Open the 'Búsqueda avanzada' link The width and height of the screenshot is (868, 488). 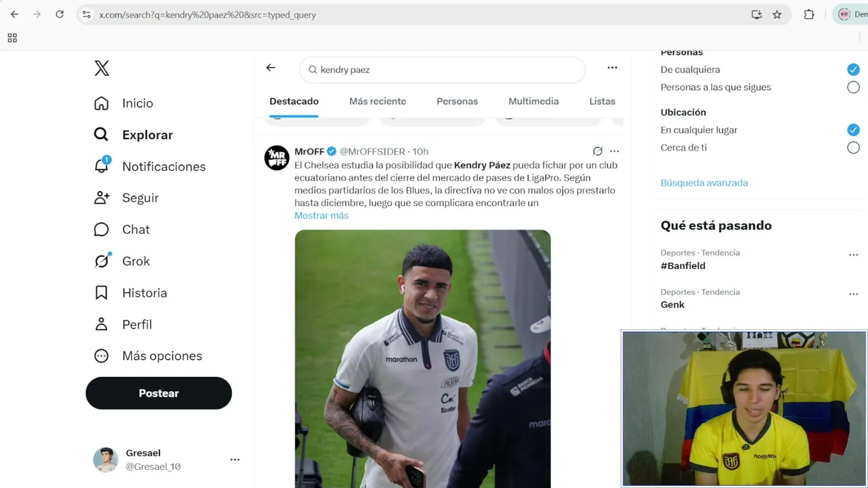pyautogui.click(x=704, y=183)
